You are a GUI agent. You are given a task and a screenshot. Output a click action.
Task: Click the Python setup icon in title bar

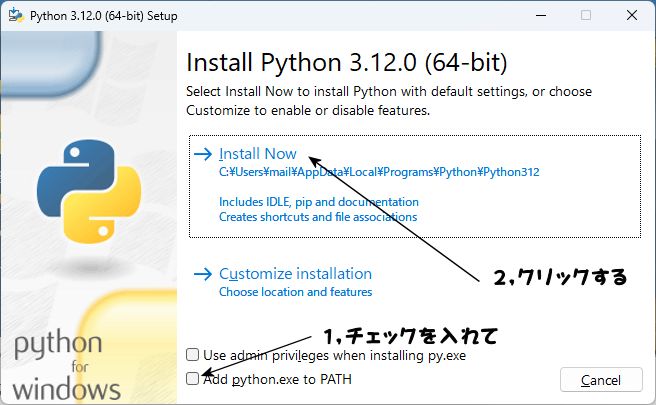click(16, 15)
